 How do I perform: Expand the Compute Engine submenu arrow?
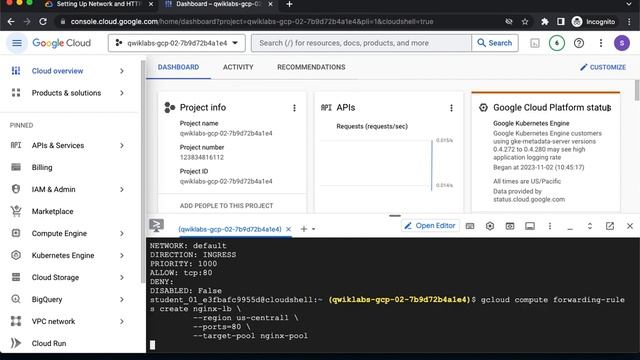[x=122, y=233]
